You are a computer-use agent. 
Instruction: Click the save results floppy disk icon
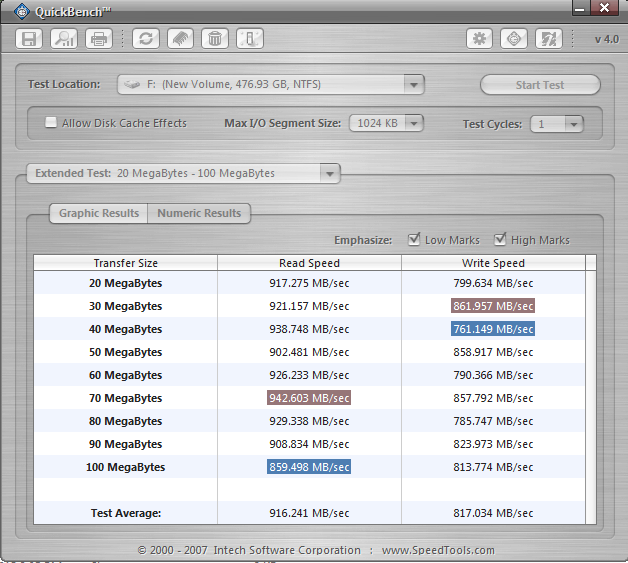click(x=29, y=39)
